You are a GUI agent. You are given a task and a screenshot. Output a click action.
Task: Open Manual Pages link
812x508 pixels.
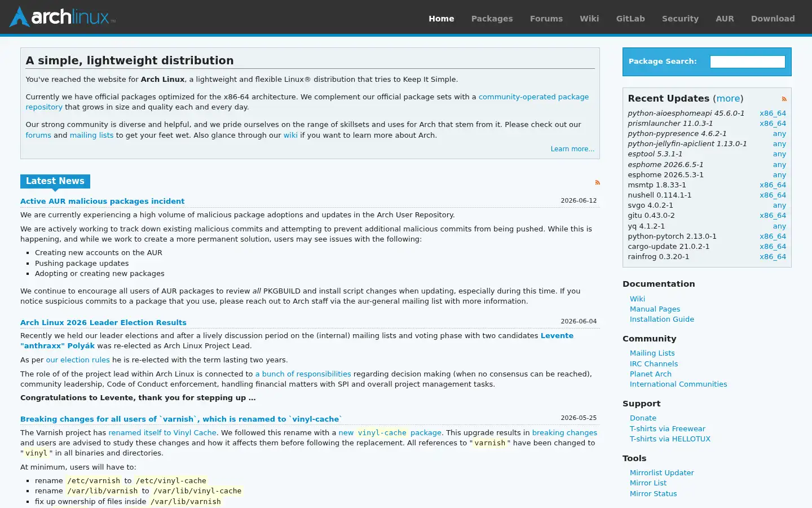pos(655,309)
